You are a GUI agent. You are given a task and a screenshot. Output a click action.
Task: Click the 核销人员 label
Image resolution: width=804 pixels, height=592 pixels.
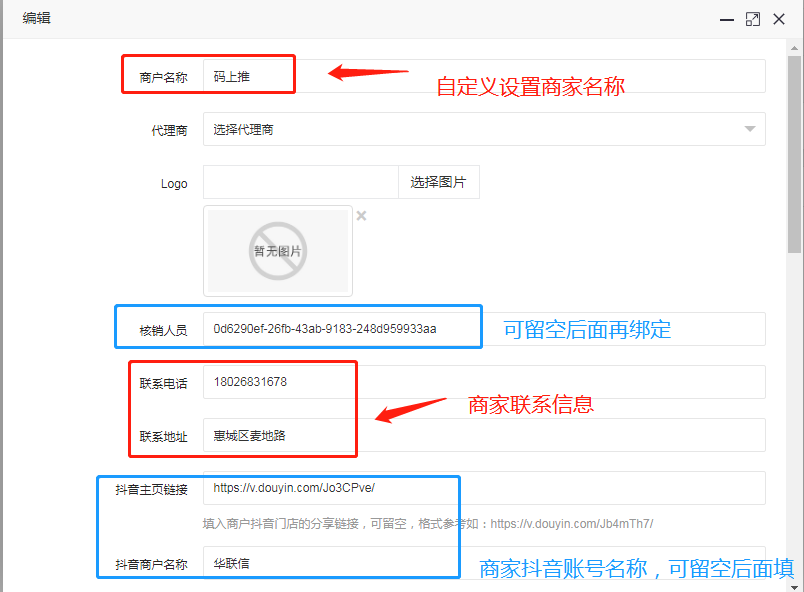point(164,331)
